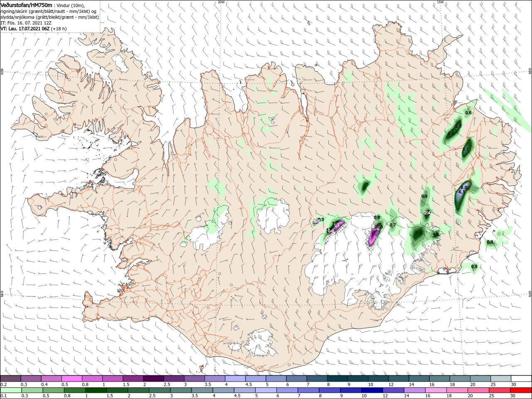Click the white 30 swatch in the top legend row

(521, 378)
